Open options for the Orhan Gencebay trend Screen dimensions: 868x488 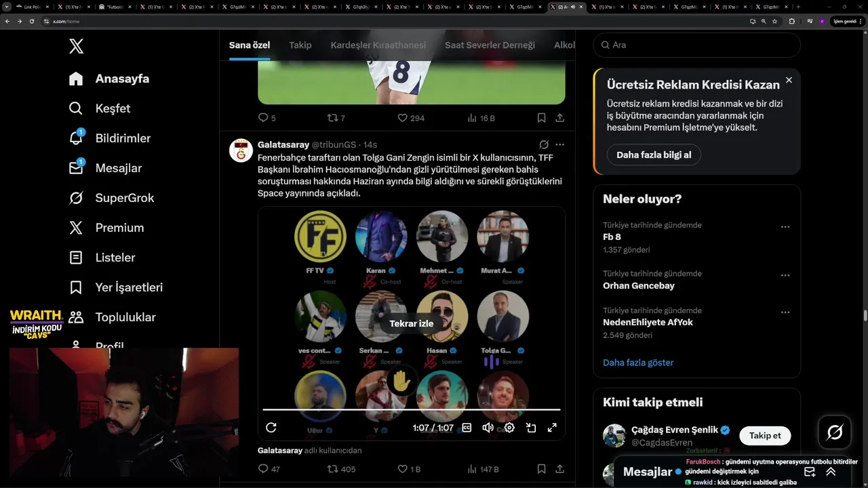[x=785, y=276]
